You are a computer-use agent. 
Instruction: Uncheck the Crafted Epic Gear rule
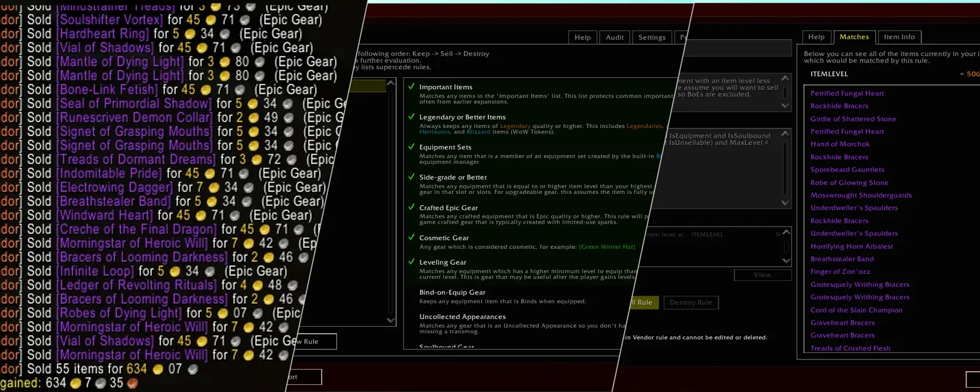pyautogui.click(x=412, y=207)
